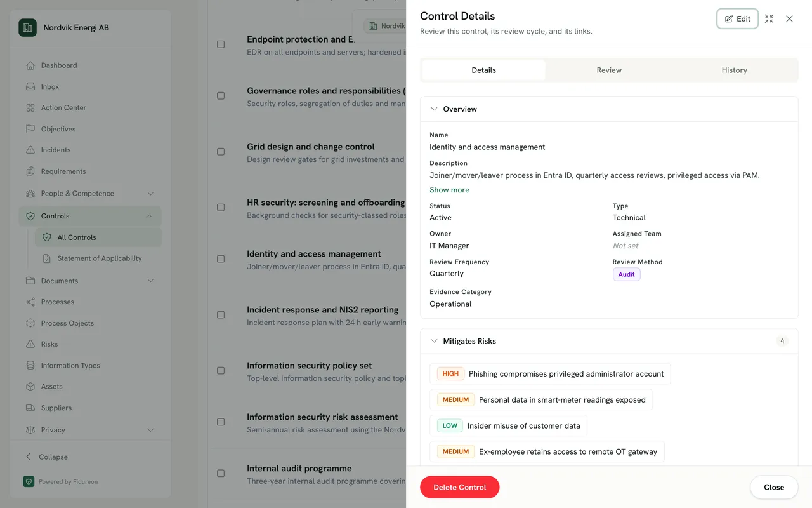The height and width of the screenshot is (508, 812).
Task: Click the Incidents warning triangle icon
Action: click(30, 150)
